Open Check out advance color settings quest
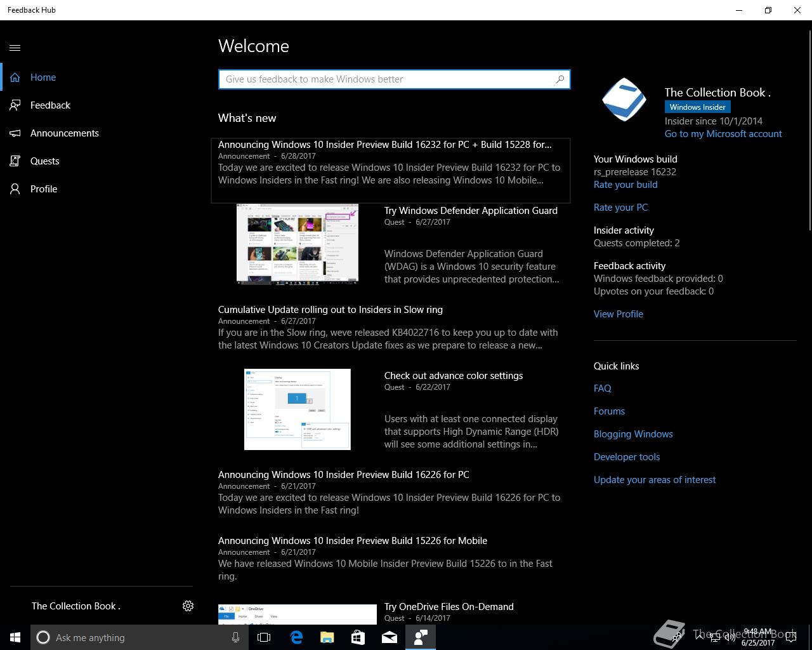Image resolution: width=812 pixels, height=650 pixels. (454, 376)
